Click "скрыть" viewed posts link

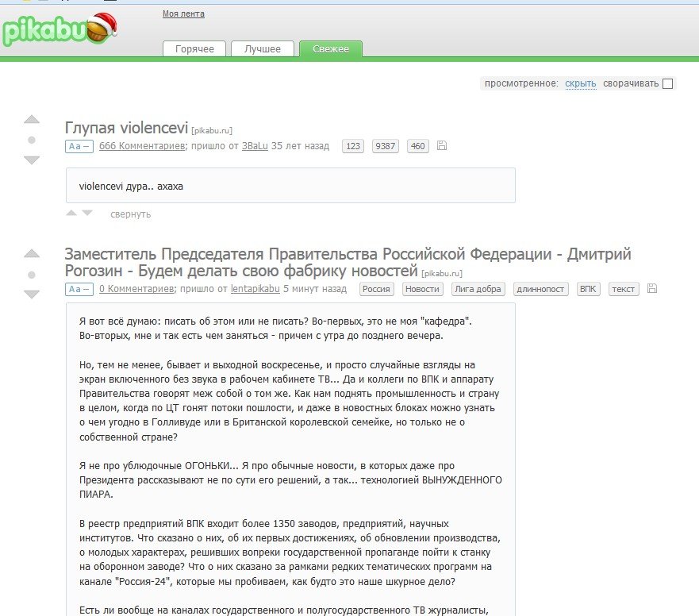click(x=581, y=83)
